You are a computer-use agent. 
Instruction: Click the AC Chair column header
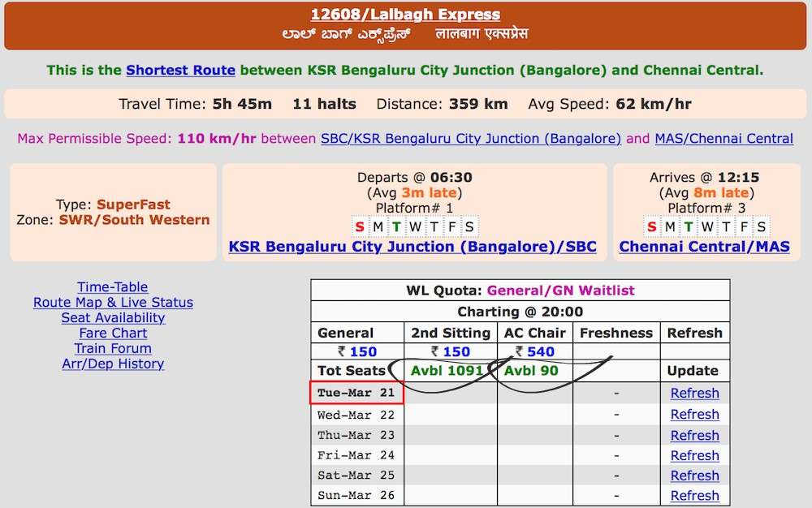click(535, 334)
